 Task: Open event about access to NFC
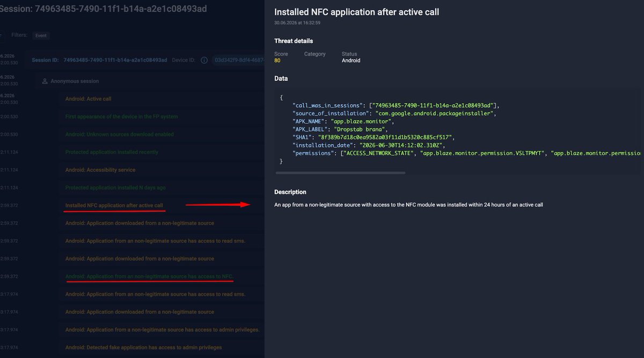click(149, 277)
